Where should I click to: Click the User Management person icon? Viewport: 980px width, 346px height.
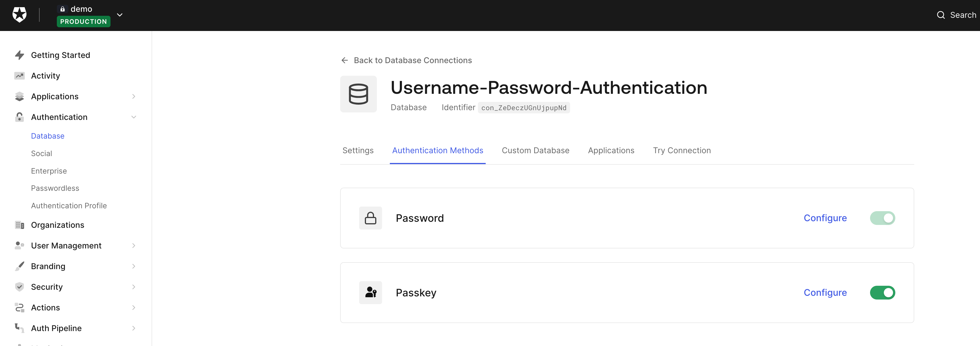click(19, 245)
